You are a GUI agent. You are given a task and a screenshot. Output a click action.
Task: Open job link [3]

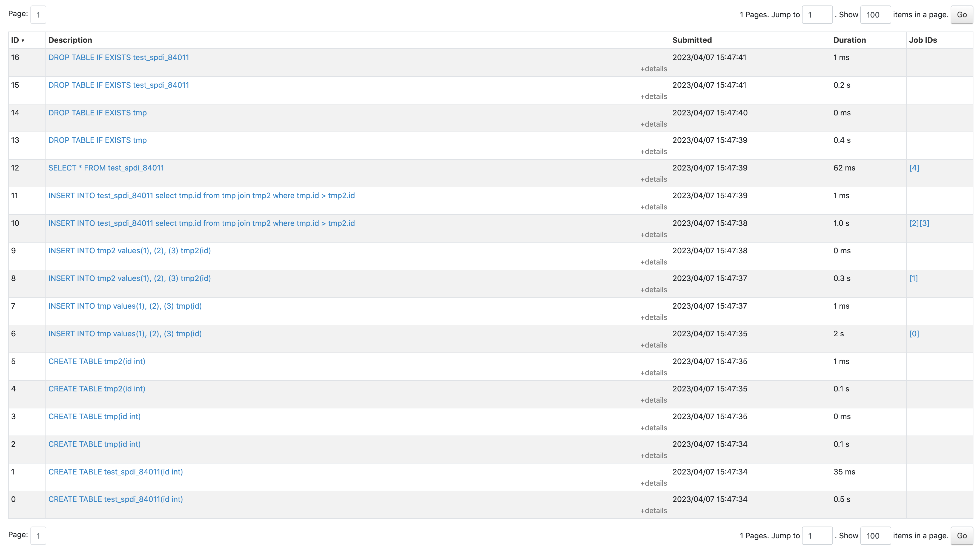(924, 223)
